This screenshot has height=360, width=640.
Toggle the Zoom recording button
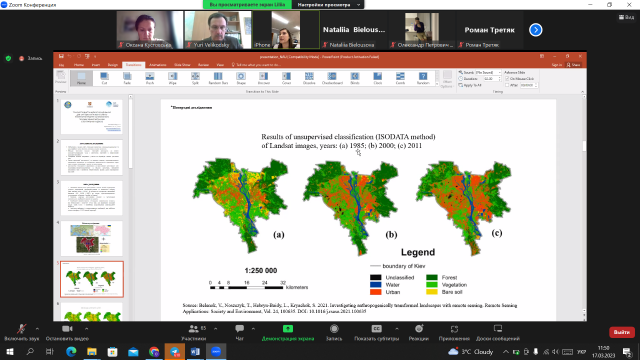[334, 332]
